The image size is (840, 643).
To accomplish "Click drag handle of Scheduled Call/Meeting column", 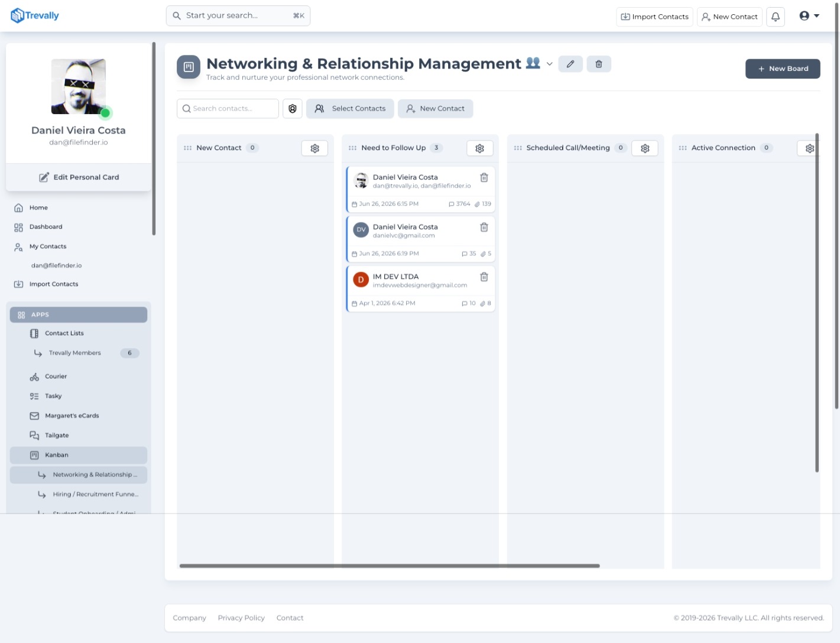I will click(x=518, y=148).
